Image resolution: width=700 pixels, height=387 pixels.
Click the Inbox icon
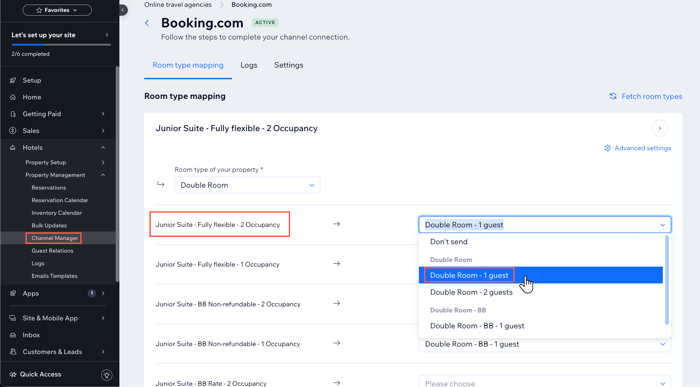(x=13, y=335)
